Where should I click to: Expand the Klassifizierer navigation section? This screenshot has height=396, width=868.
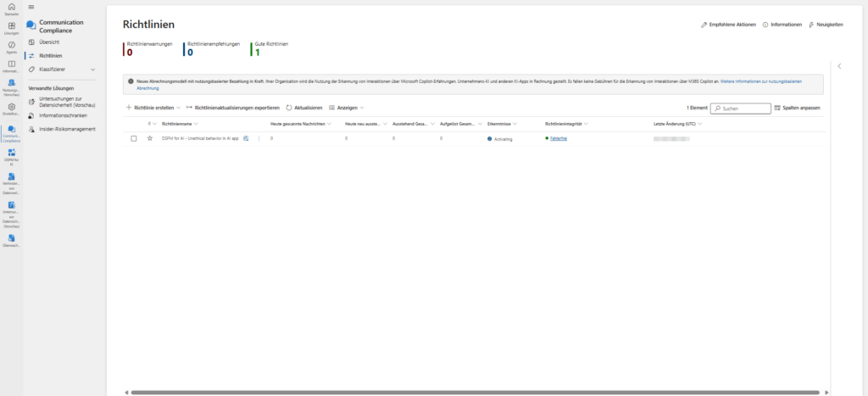[x=92, y=69]
